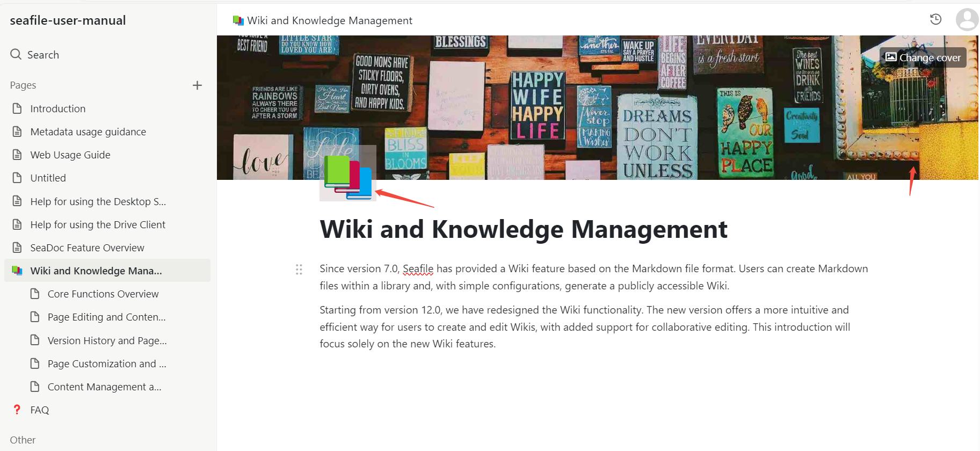The image size is (980, 451).
Task: Click the cover image banner
Action: pyautogui.click(x=537, y=107)
